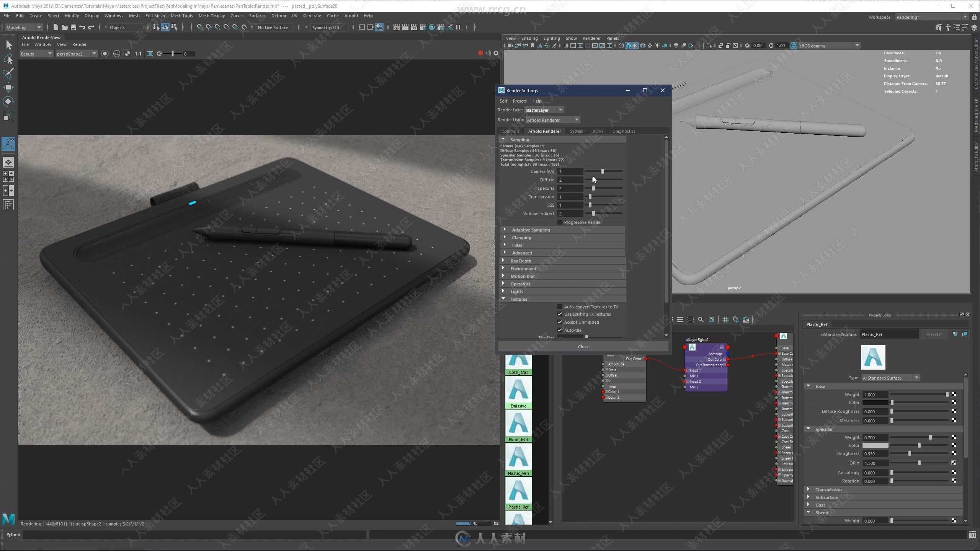Click the Undo arrow icon
The height and width of the screenshot is (551, 980).
click(x=82, y=27)
